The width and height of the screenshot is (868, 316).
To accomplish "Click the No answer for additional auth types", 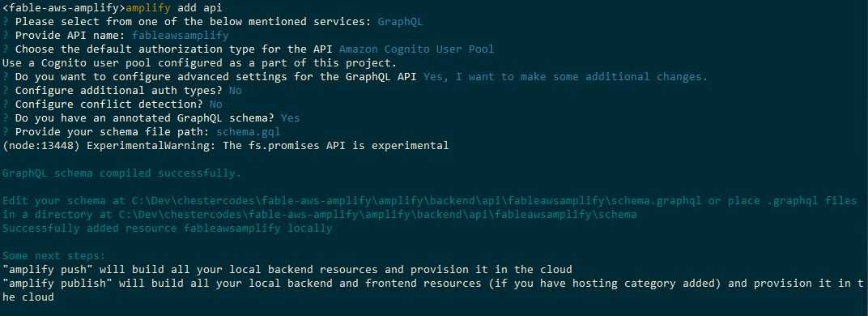I will click(x=236, y=91).
